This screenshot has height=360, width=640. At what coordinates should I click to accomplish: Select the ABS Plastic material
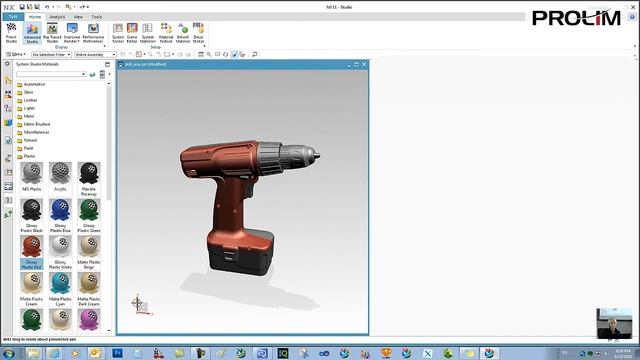(x=31, y=177)
